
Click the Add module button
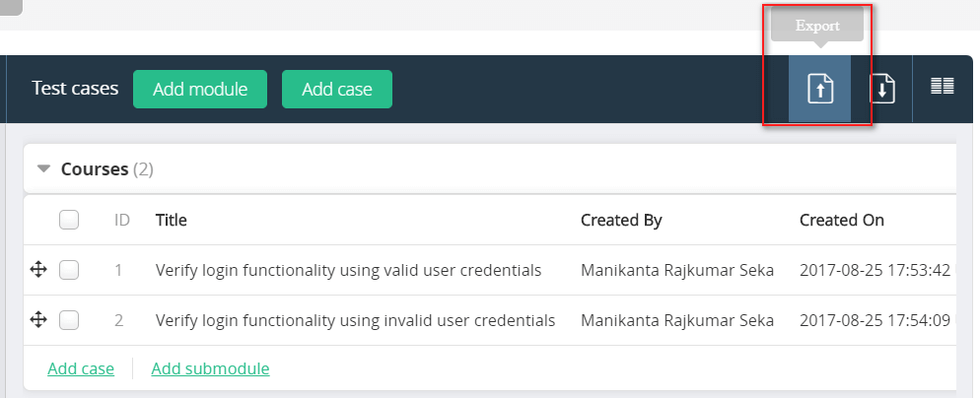point(200,89)
